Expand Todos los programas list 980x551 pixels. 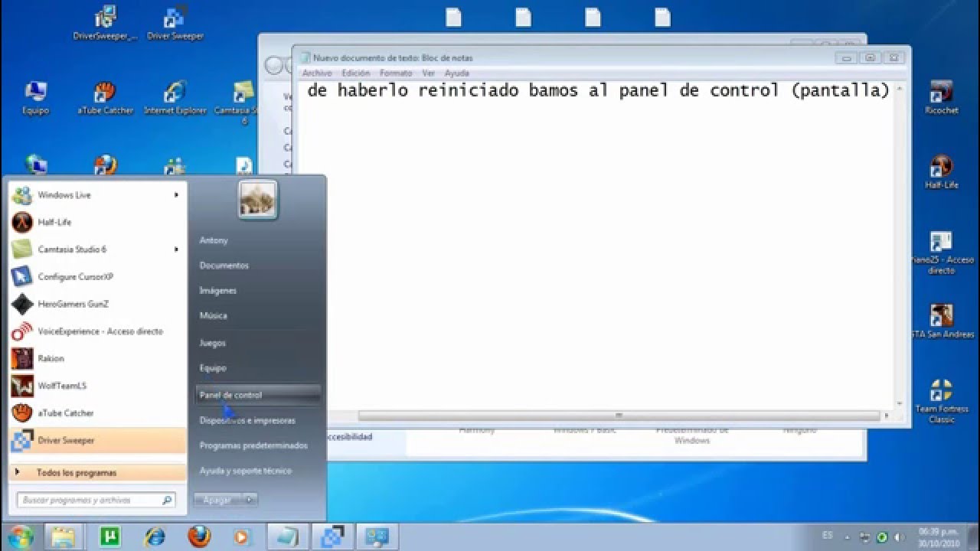tap(98, 473)
